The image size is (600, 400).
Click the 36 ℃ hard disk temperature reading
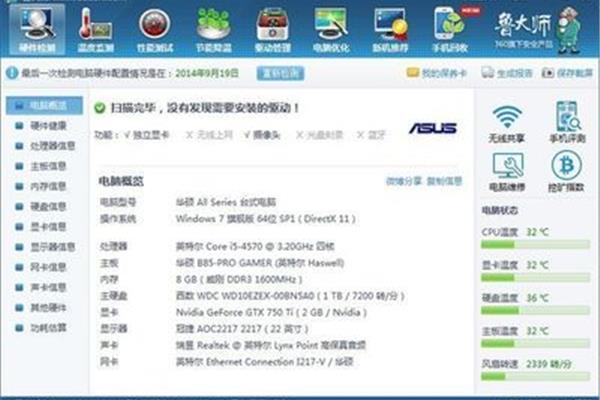pos(537,298)
